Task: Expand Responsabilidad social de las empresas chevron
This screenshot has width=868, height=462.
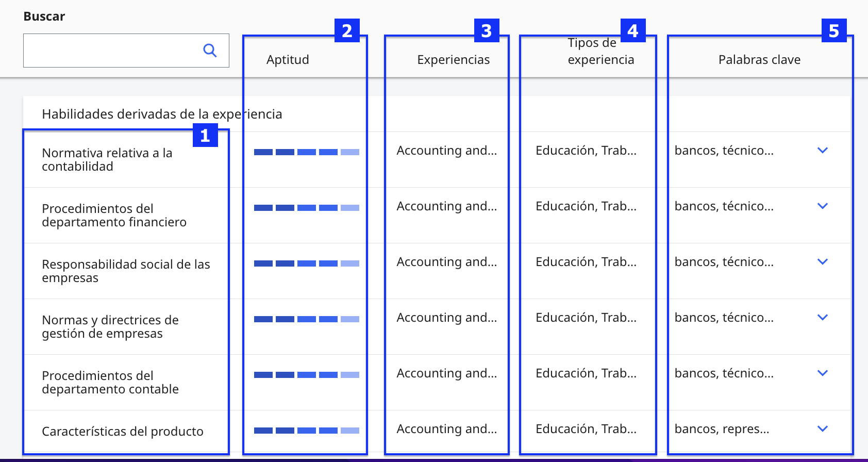Action: [823, 261]
